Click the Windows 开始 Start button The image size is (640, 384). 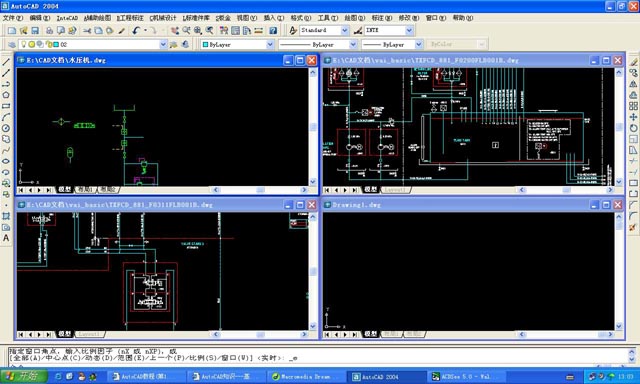[x=24, y=376]
